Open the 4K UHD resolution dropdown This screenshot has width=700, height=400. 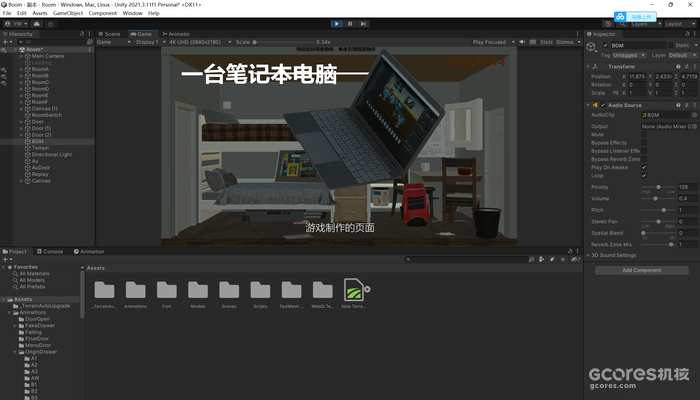click(200, 42)
